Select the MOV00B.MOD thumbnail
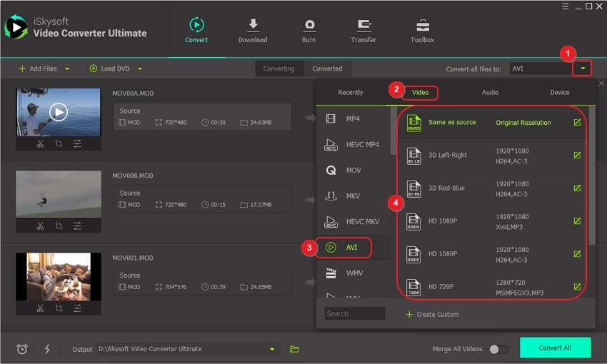607x364 pixels. (59, 194)
